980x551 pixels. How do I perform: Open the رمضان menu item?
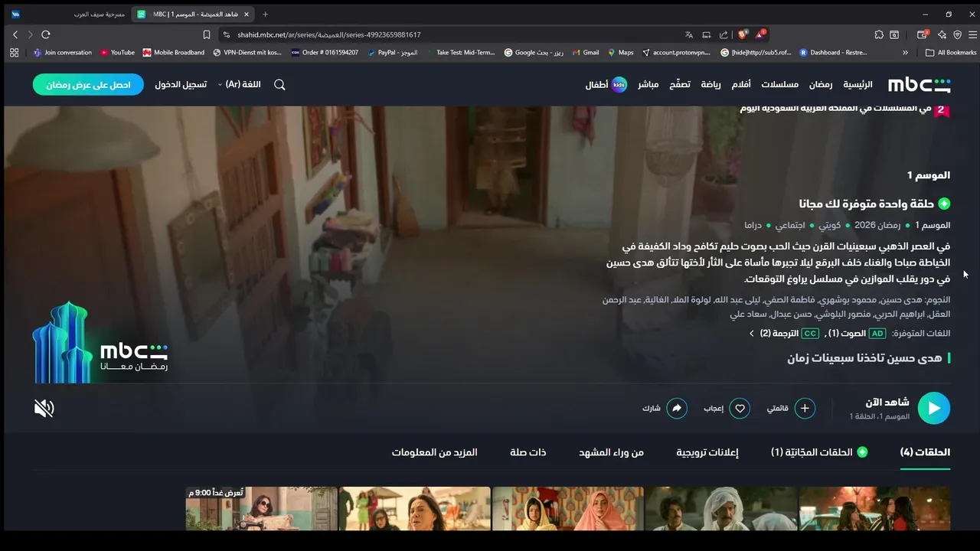(x=821, y=84)
